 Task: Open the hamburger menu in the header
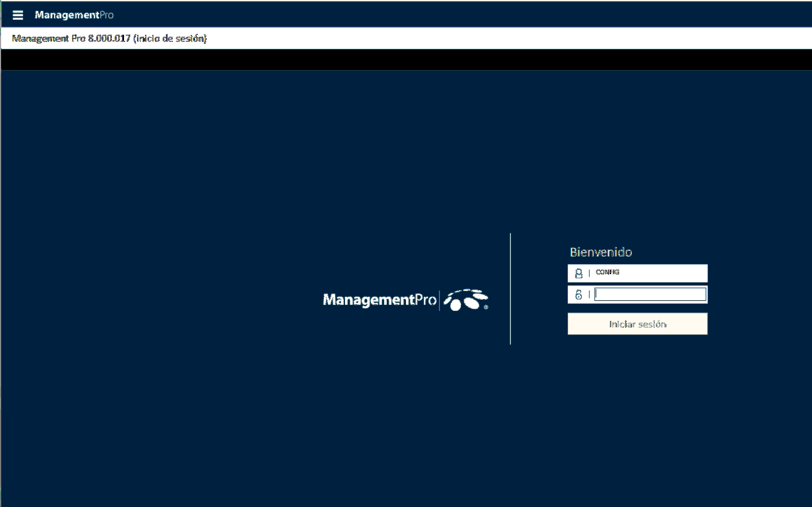pyautogui.click(x=17, y=15)
